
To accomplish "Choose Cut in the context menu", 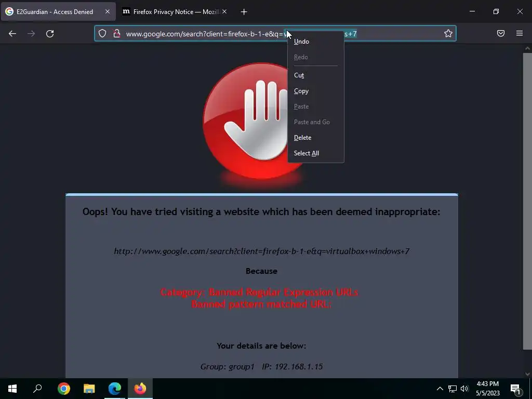I will [315, 75].
